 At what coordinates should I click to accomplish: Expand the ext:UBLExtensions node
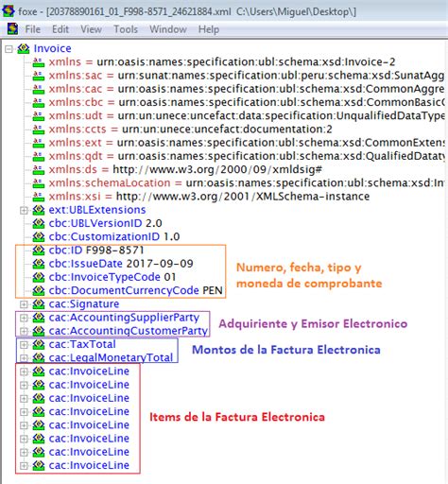coord(24,210)
